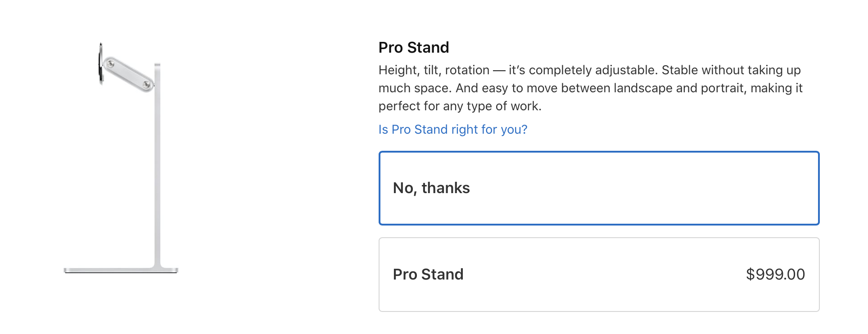This screenshot has width=868, height=334.
Task: Select the "No, thanks" option
Action: click(599, 188)
